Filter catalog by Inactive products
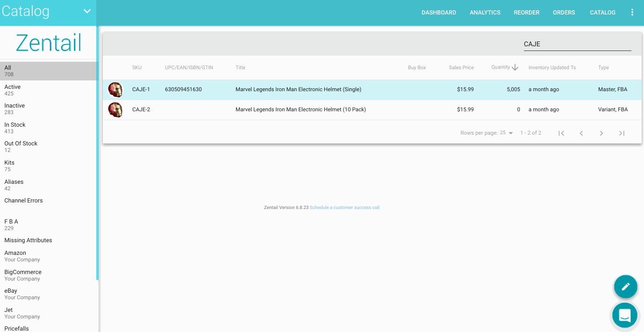This screenshot has width=644, height=332. point(48,109)
